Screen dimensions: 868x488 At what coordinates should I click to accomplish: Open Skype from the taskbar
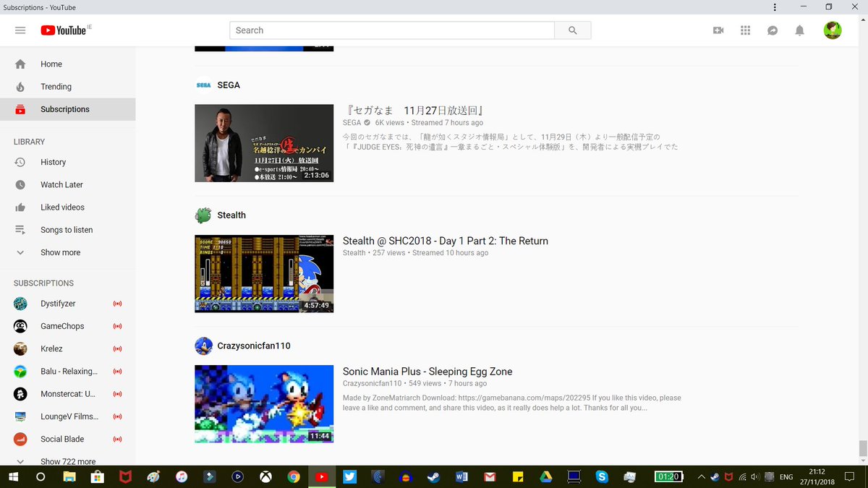[x=602, y=477]
